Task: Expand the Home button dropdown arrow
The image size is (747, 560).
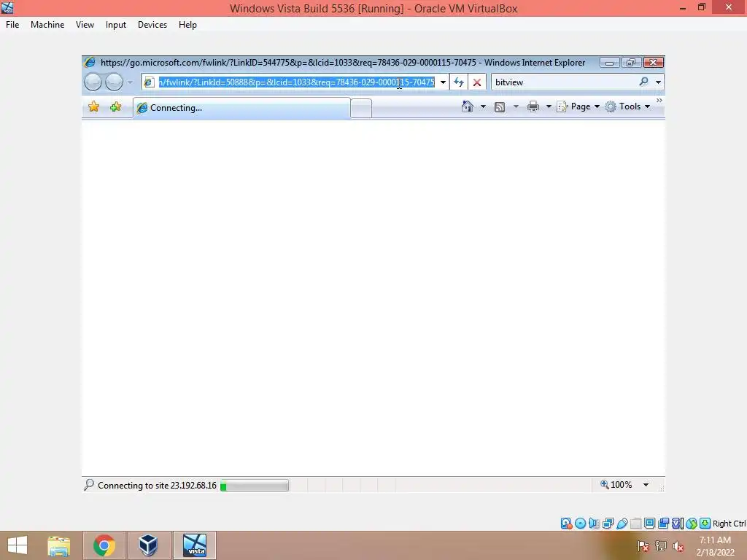Action: pos(483,106)
